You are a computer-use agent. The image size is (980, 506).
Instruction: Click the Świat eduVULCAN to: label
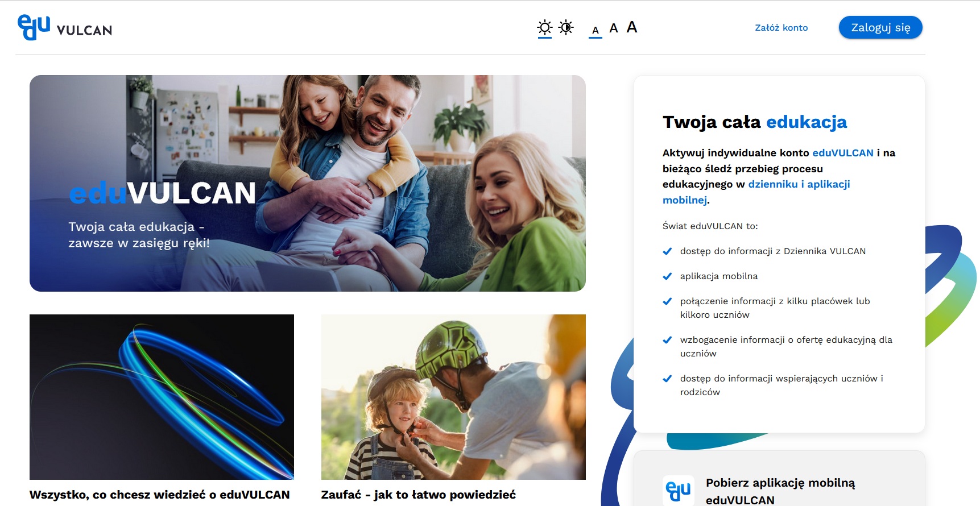pyautogui.click(x=710, y=226)
